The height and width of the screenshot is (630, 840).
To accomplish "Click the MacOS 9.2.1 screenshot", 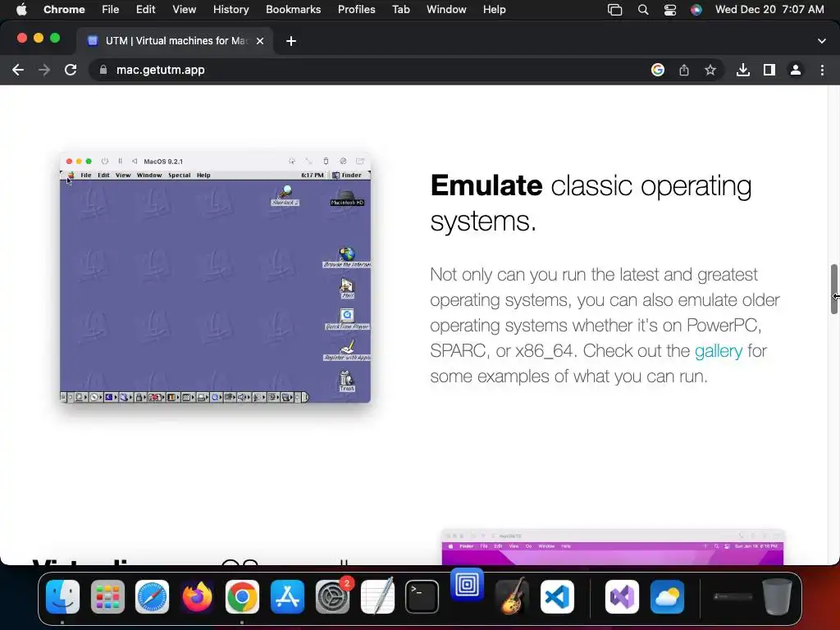I will (x=216, y=278).
